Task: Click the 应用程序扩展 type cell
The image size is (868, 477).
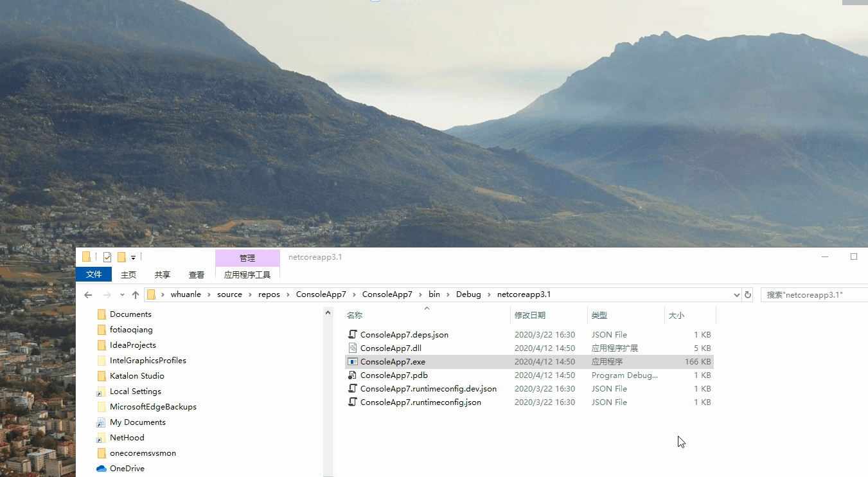Action: click(614, 348)
